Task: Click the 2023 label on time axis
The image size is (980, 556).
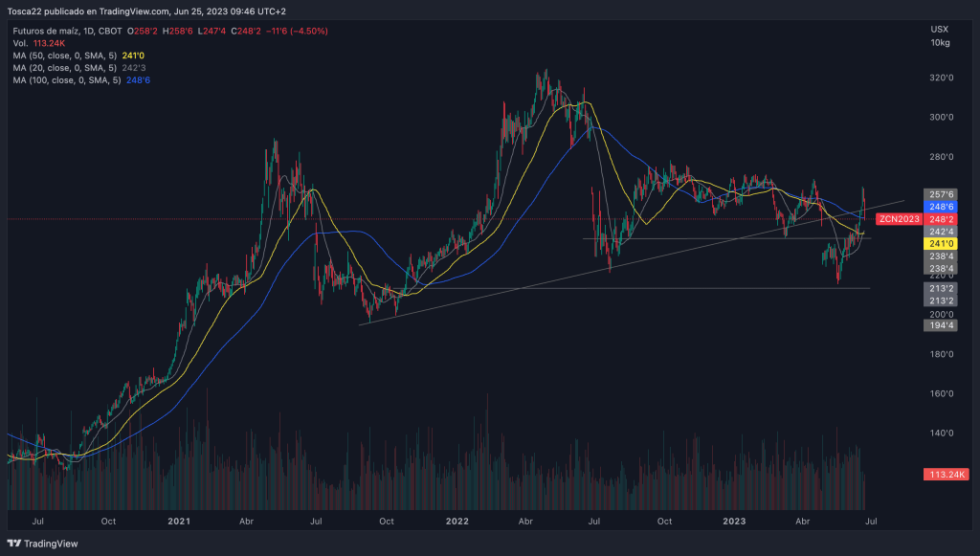Action: [x=734, y=522]
